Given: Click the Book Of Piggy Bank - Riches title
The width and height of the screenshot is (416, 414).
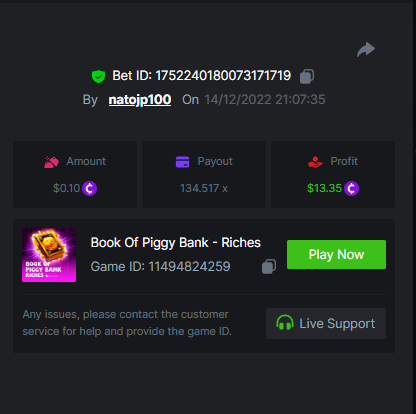Looking at the screenshot, I should [176, 243].
